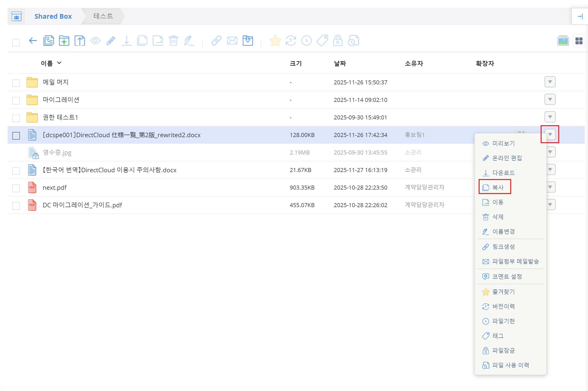Click the 날짜 column header
Viewport: 588px width, 391px height.
pos(340,63)
